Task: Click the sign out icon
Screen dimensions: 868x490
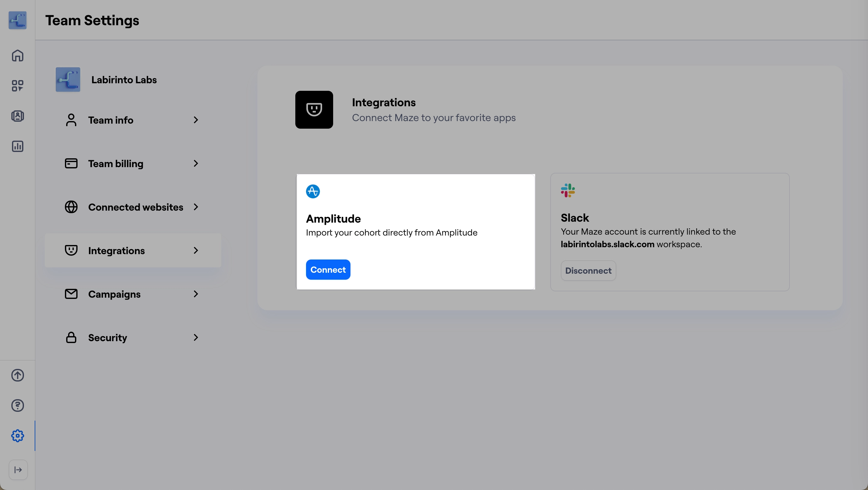Action: click(x=18, y=470)
